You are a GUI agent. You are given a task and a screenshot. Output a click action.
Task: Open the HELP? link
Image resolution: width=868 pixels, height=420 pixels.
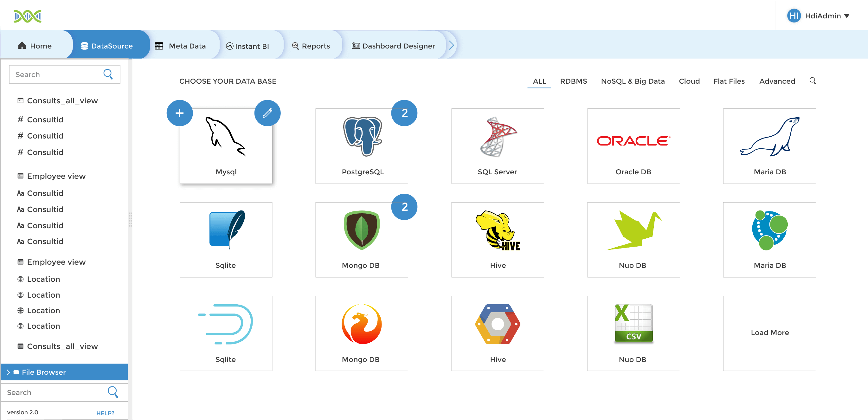[x=105, y=413]
